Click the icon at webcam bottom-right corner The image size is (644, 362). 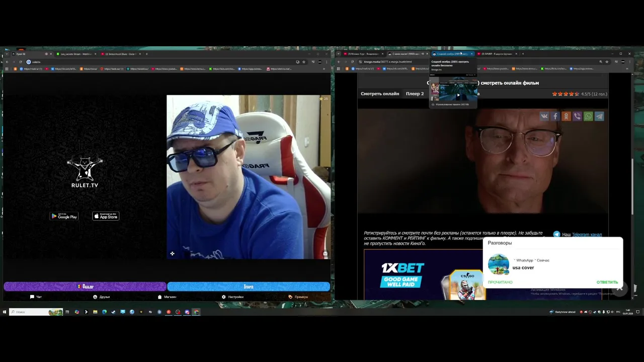(325, 254)
